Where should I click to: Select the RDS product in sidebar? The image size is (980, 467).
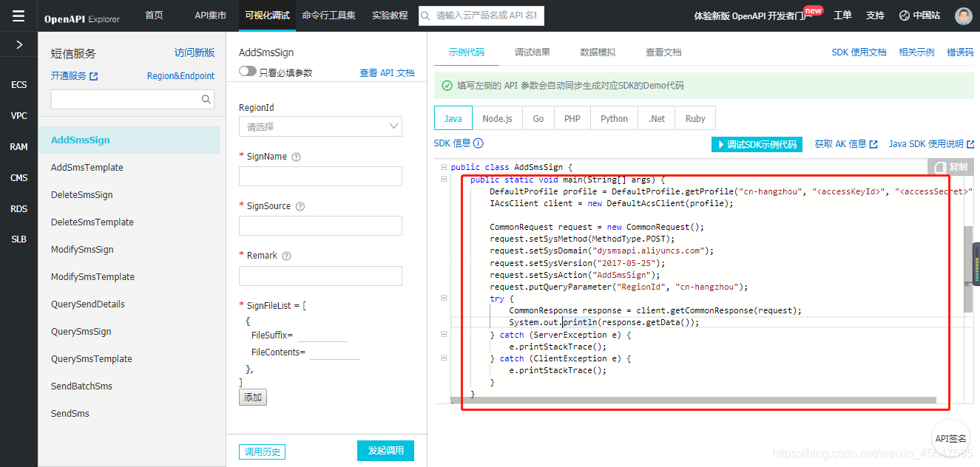tap(18, 209)
